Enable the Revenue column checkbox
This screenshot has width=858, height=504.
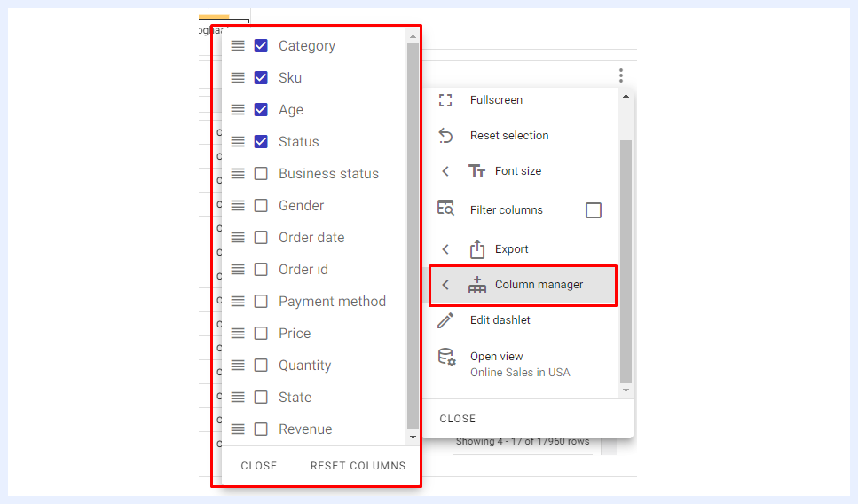coord(261,429)
